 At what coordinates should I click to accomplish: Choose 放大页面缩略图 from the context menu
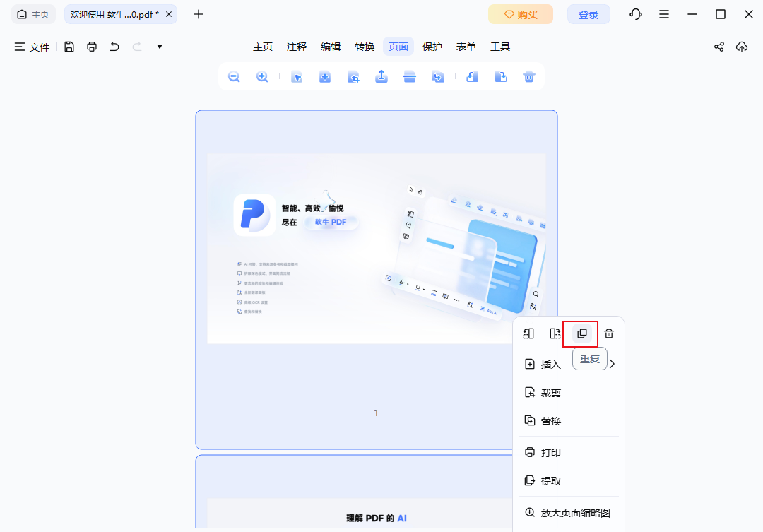[x=568, y=512]
